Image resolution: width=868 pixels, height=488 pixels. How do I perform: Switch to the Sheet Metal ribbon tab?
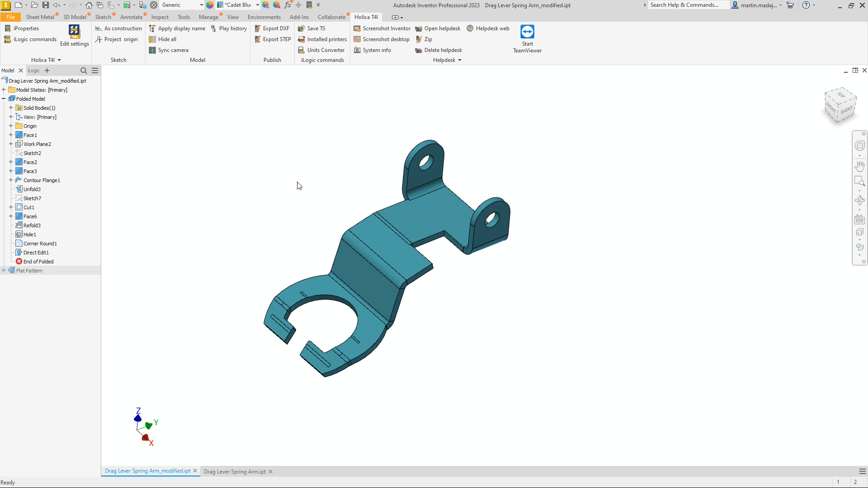tap(40, 17)
